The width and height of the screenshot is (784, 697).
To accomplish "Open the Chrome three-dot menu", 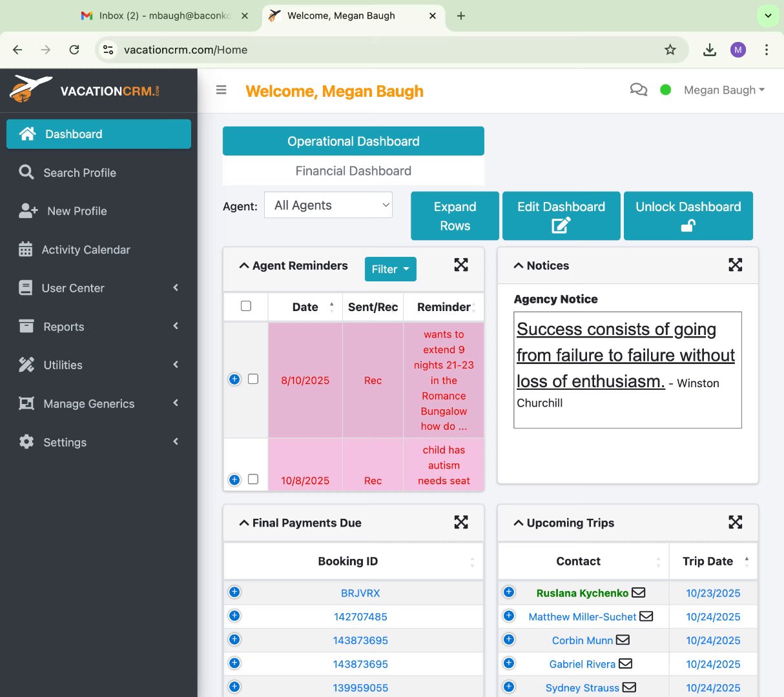I will click(767, 50).
